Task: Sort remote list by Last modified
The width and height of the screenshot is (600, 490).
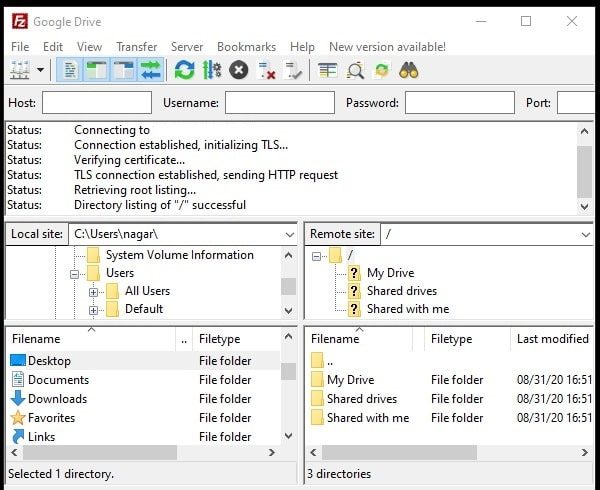Action: [552, 339]
